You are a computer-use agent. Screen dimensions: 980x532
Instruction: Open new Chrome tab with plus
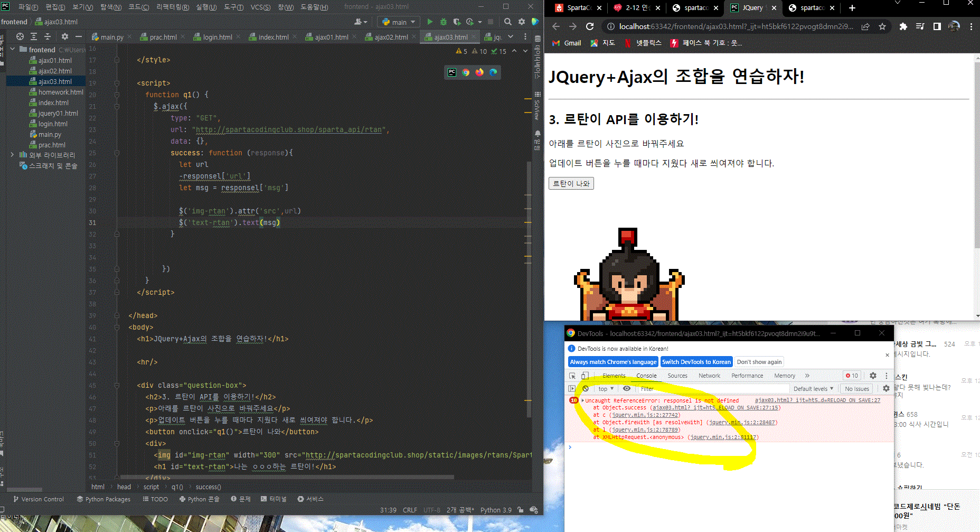tap(852, 8)
